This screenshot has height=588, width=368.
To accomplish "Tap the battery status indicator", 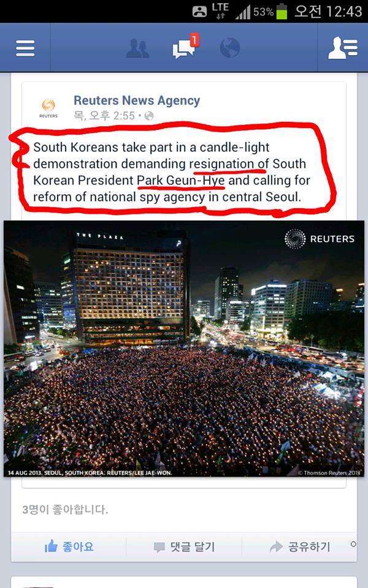I will pyautogui.click(x=282, y=11).
